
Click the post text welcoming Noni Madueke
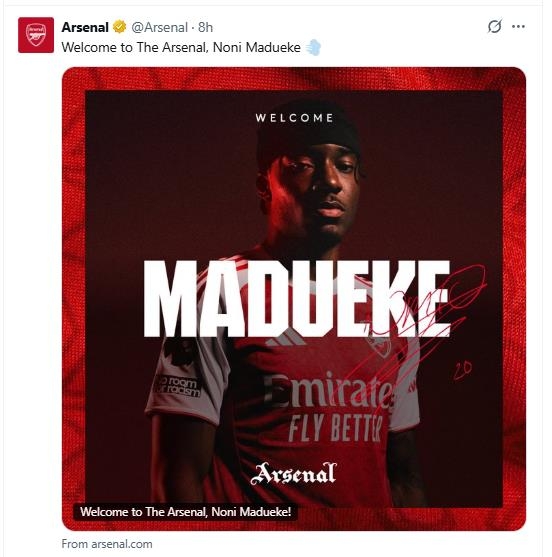pos(181,47)
